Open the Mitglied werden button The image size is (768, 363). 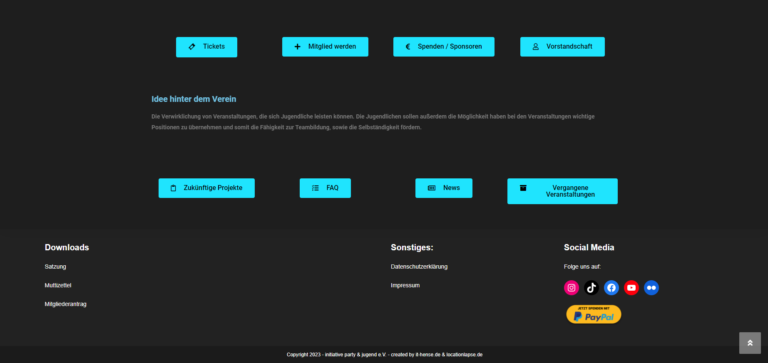point(325,47)
